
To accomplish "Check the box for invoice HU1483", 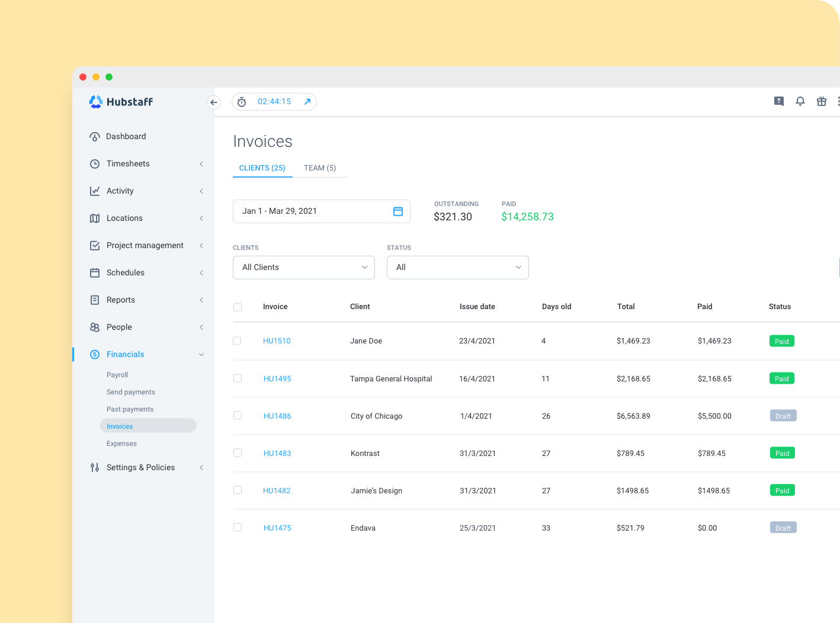I will 238,453.
